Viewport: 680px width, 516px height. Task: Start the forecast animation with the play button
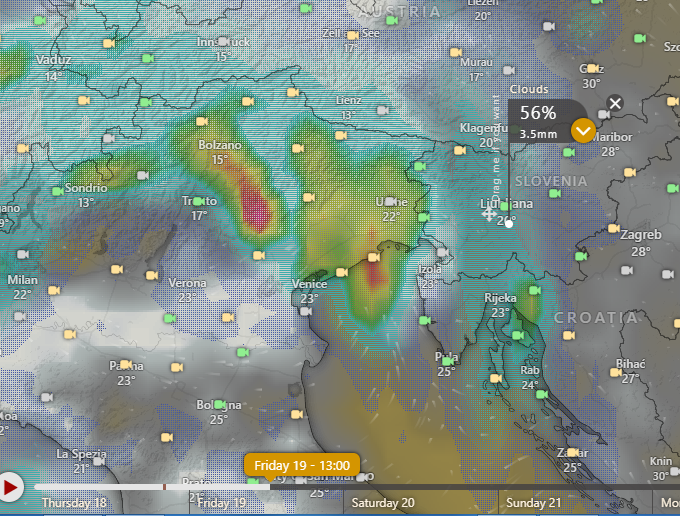click(x=10, y=487)
